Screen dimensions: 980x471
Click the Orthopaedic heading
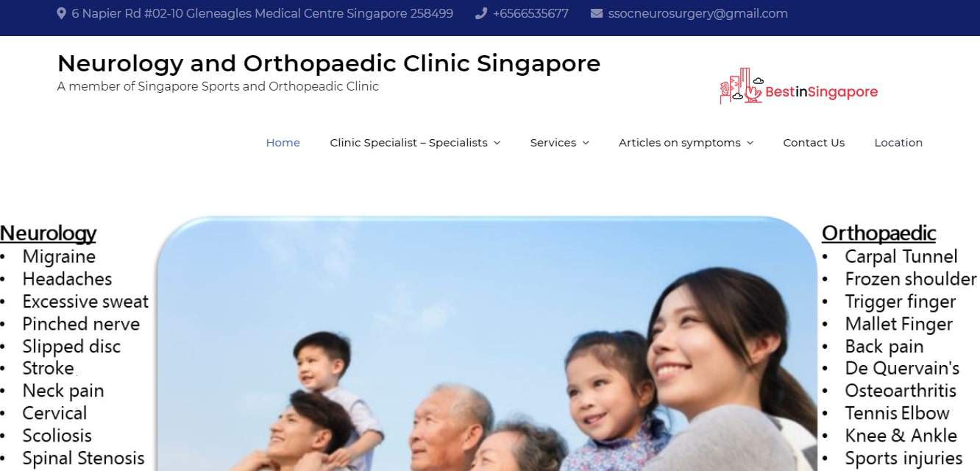pos(878,233)
